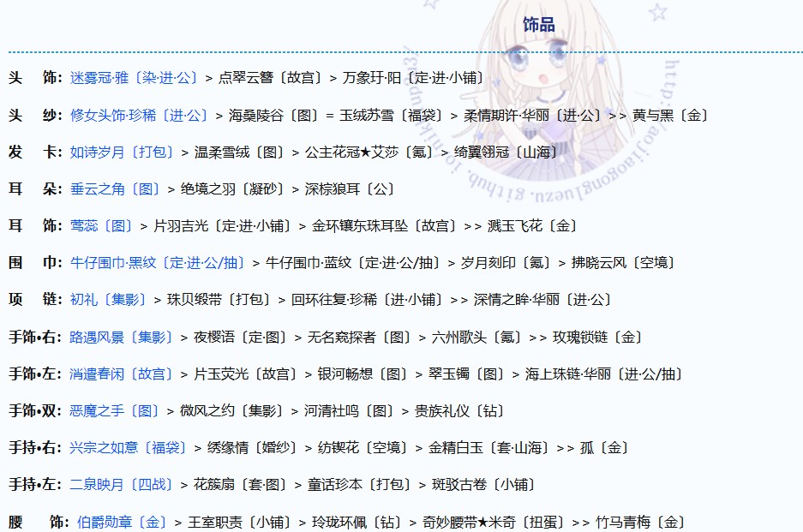Open the 初礼〔集影〕 necklace link
The width and height of the screenshot is (803, 532).
click(x=108, y=300)
